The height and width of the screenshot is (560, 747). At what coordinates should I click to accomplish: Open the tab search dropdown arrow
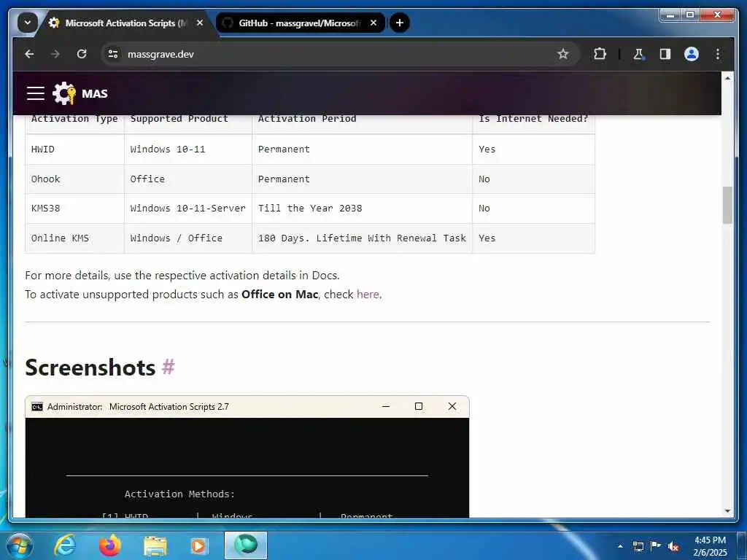coord(28,23)
